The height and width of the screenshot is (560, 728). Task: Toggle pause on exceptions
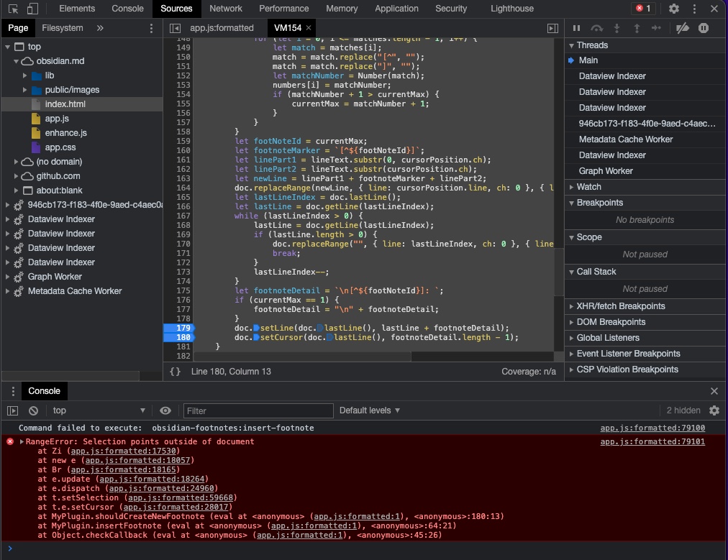pyautogui.click(x=704, y=28)
